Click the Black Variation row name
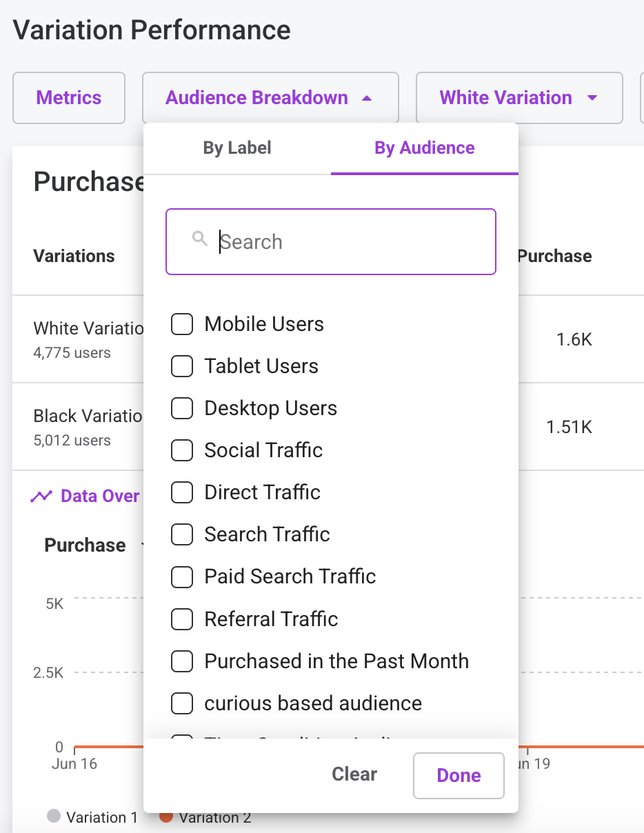 tap(88, 416)
